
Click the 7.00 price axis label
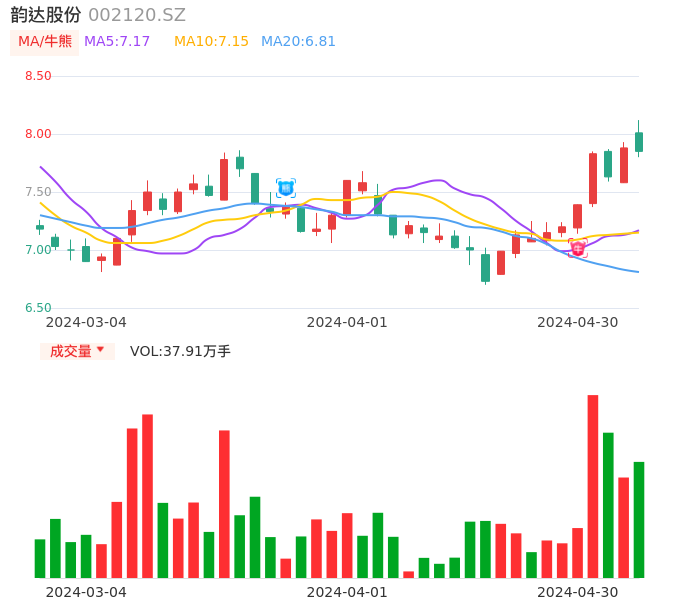[38, 250]
